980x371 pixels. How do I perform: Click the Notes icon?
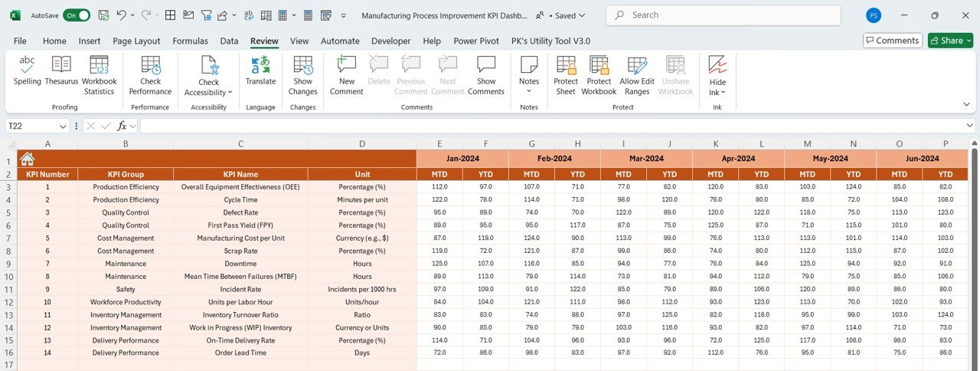[529, 64]
